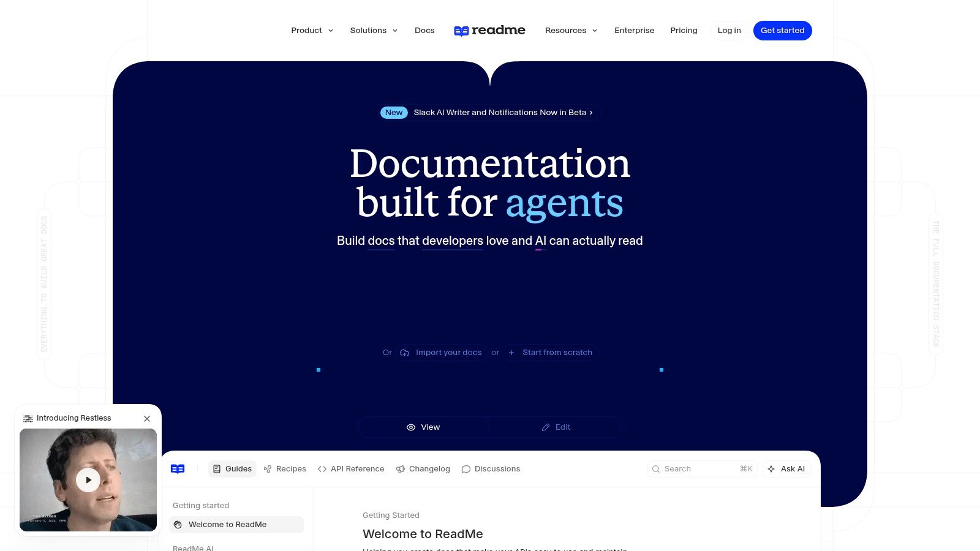Go to the Pricing page
This screenshot has width=980, height=551.
point(684,31)
